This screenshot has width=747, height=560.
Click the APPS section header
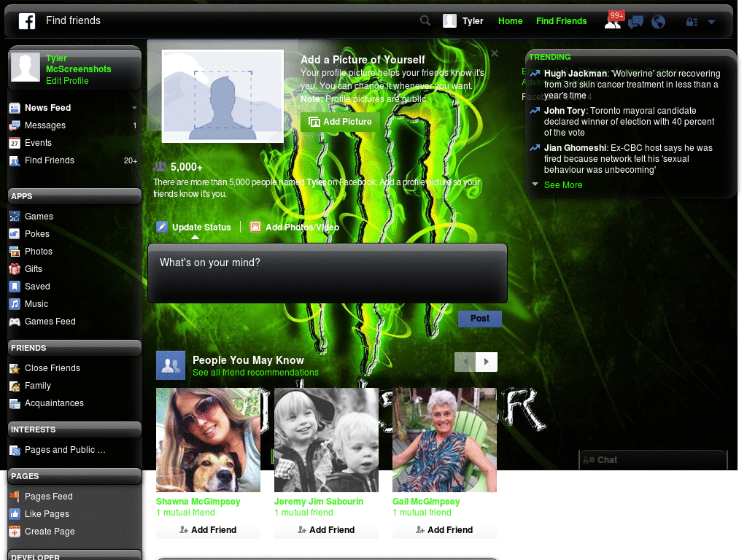(x=75, y=196)
